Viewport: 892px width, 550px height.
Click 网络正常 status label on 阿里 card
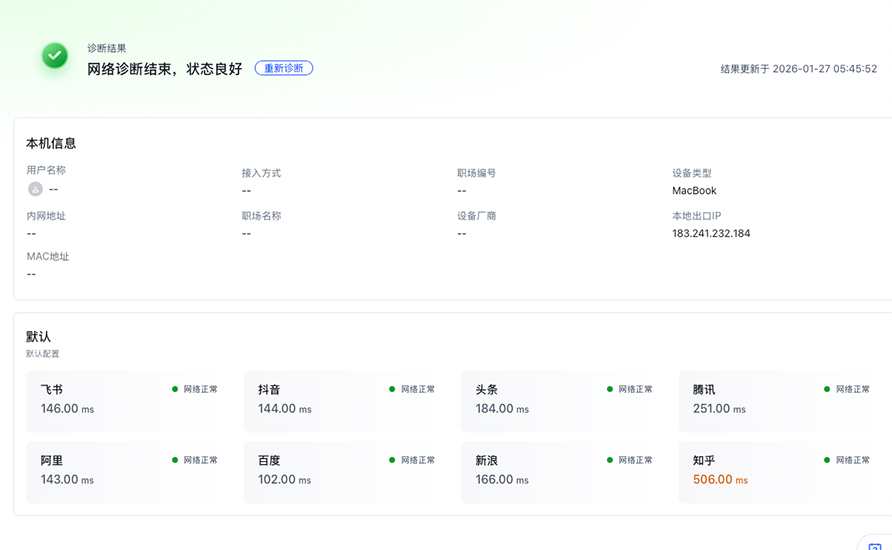(200, 460)
